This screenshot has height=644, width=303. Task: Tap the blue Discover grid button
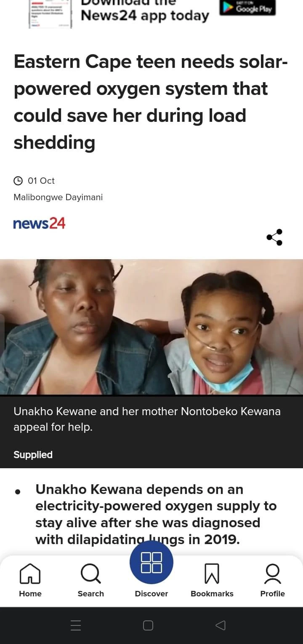point(151,562)
